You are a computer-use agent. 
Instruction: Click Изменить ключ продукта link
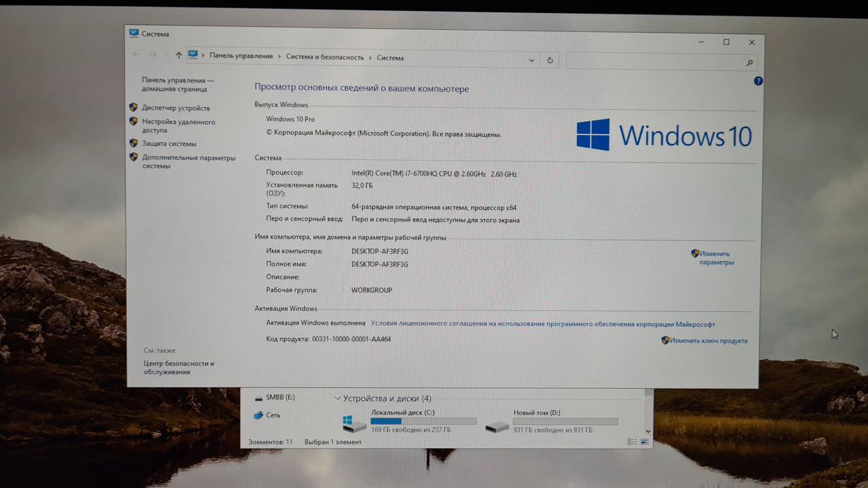coord(709,341)
